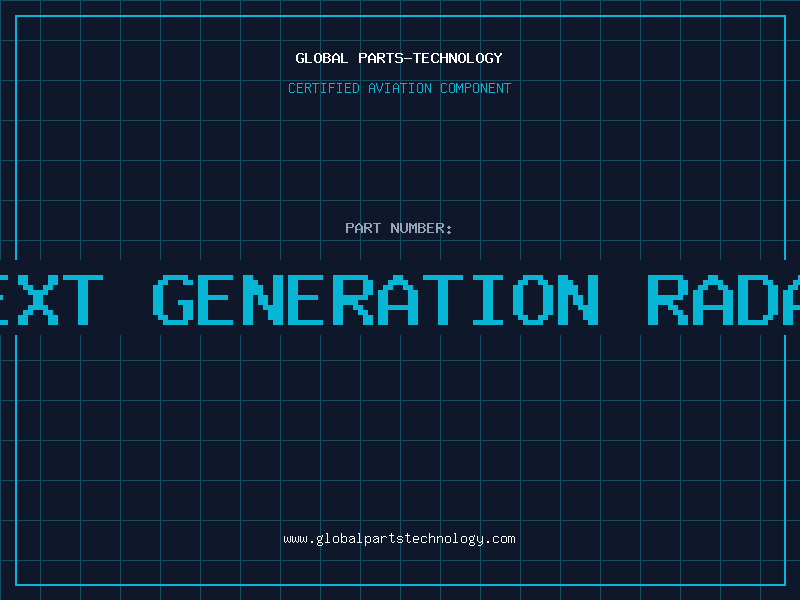Select the word PARTS-TECHNOLOGY in the header
Viewport: 800px width, 600px height.
(430, 58)
